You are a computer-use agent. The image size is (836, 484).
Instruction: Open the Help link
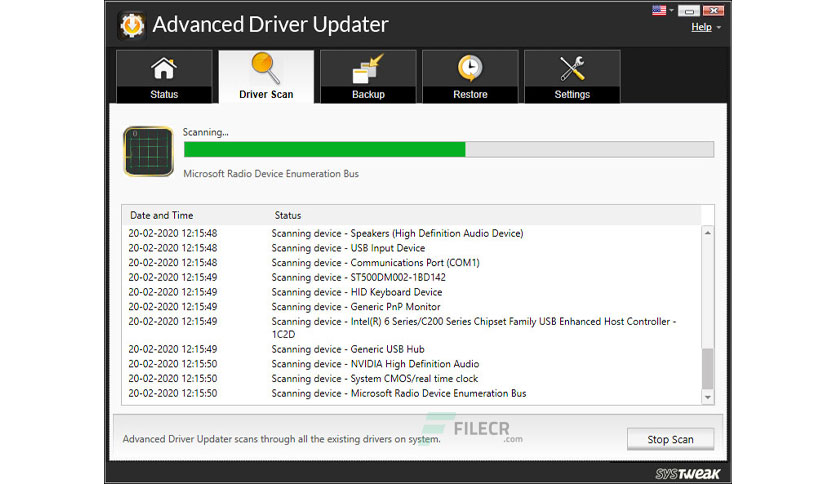tap(701, 27)
